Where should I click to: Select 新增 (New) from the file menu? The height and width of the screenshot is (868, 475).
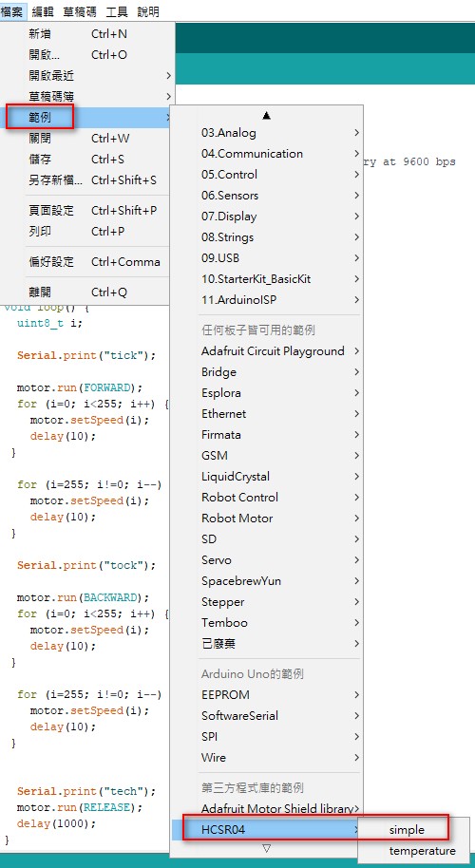click(87, 34)
